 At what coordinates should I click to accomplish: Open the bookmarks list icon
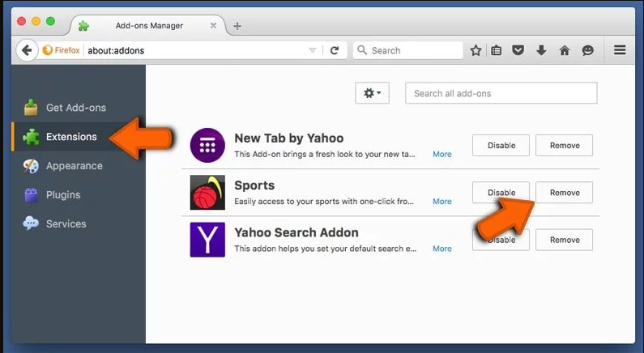(496, 50)
